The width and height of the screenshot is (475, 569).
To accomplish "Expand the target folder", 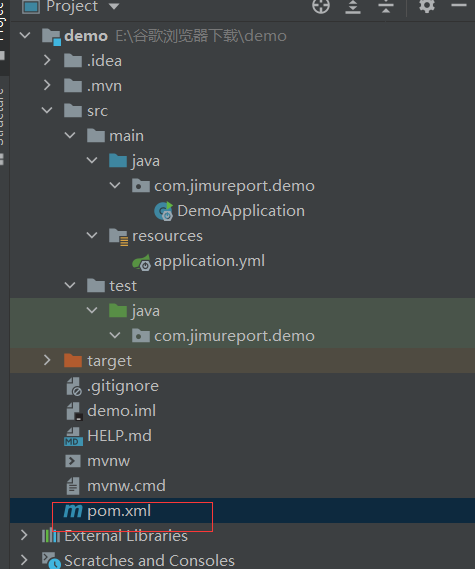I will tap(47, 360).
